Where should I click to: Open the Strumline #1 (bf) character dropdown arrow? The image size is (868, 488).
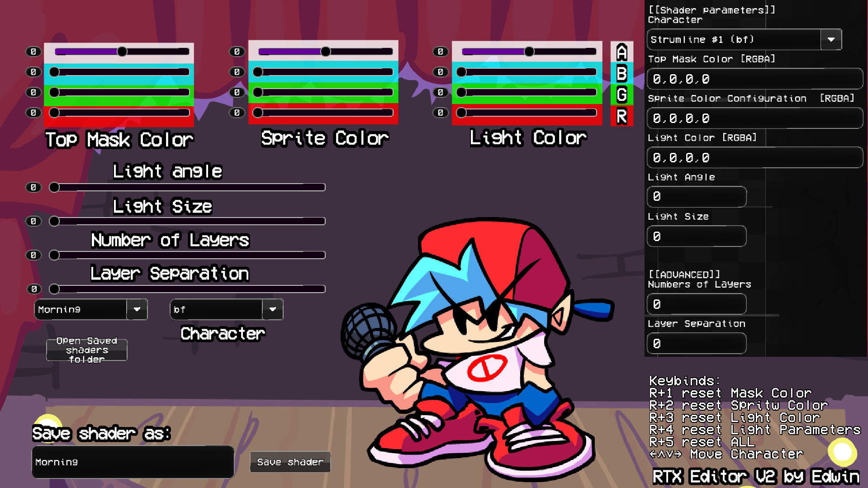pyautogui.click(x=831, y=39)
